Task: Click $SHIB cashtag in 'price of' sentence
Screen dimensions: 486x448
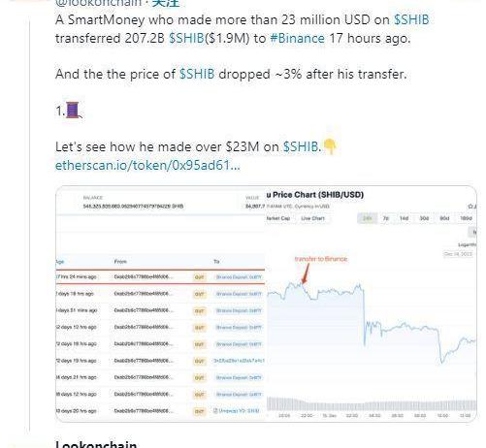Action: click(197, 74)
